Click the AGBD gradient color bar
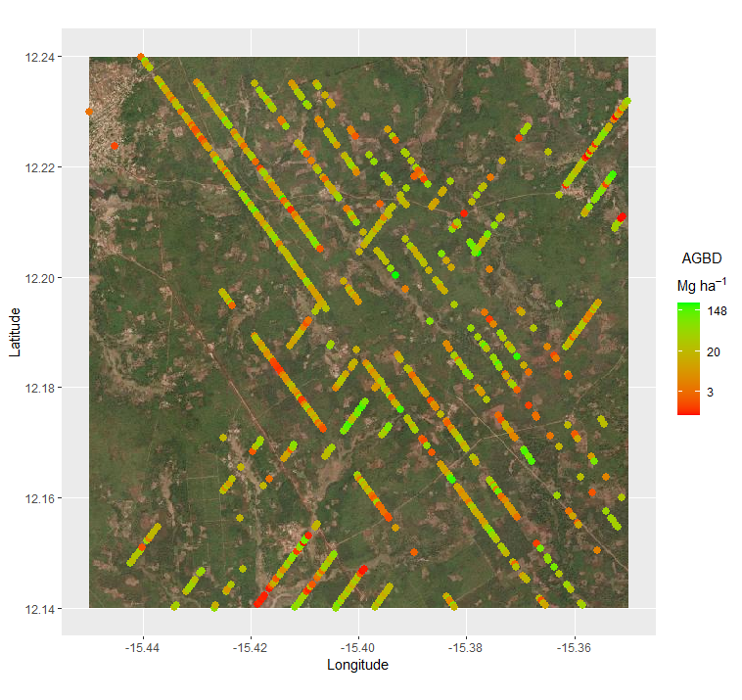The width and height of the screenshot is (742, 700). (x=688, y=358)
